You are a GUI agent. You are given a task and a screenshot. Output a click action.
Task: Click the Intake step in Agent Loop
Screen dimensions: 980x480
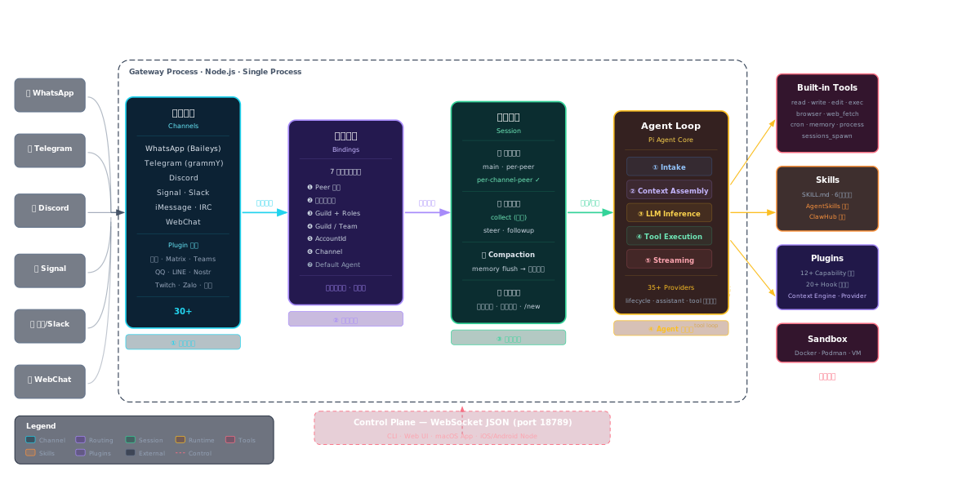[x=669, y=167]
